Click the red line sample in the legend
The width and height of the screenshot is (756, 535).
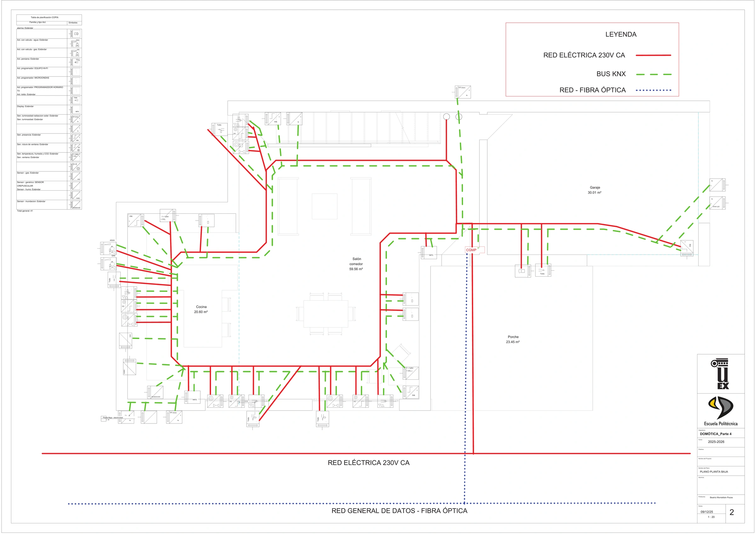pyautogui.click(x=653, y=55)
